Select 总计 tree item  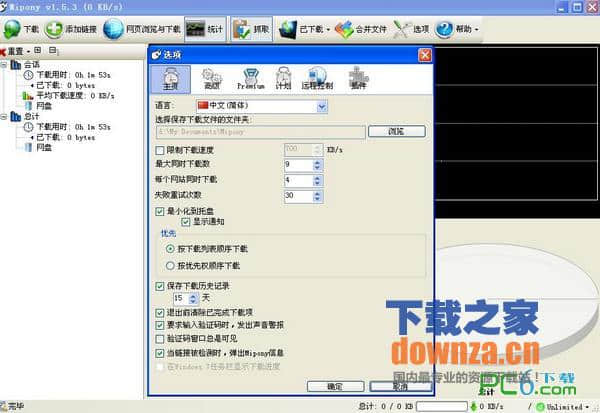coord(32,116)
